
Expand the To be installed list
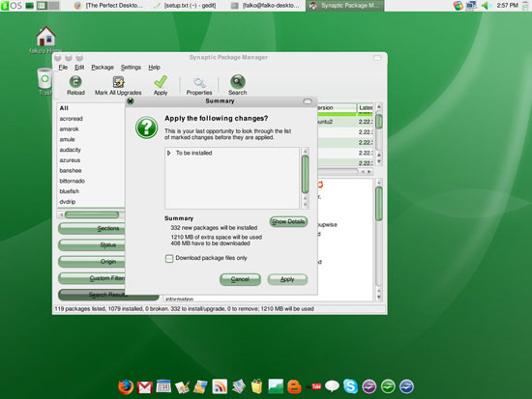(168, 154)
